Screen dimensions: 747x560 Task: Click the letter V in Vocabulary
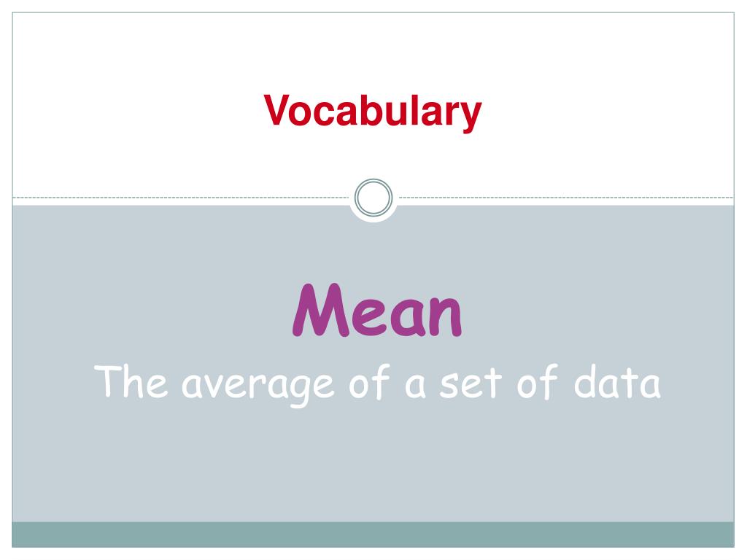[x=278, y=109]
